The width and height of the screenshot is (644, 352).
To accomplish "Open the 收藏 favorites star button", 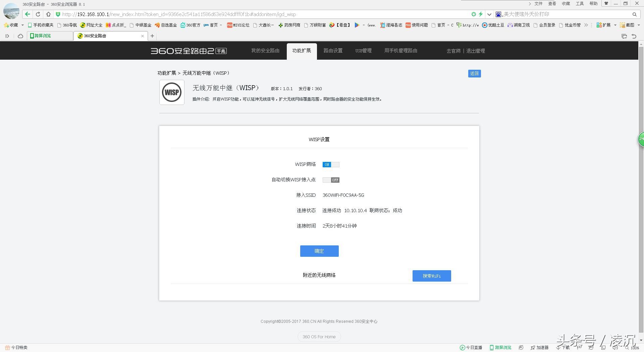I will (x=11, y=25).
